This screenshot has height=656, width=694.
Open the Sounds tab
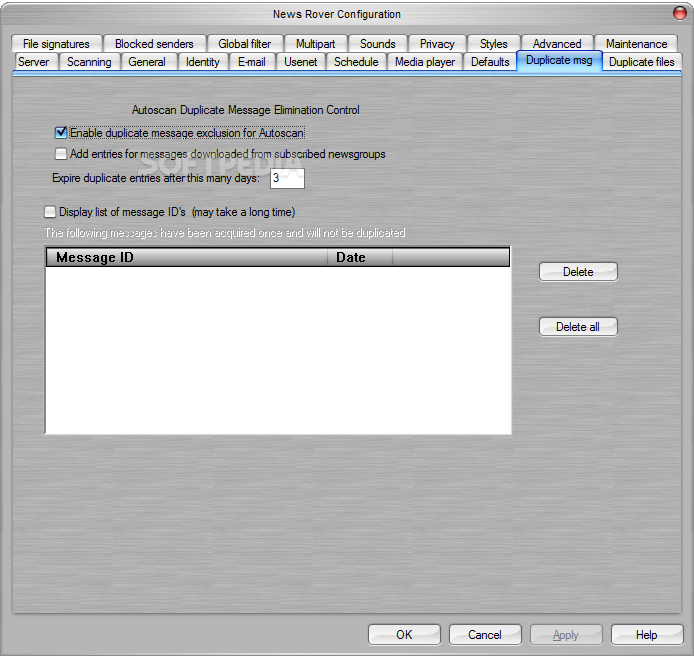coord(378,44)
